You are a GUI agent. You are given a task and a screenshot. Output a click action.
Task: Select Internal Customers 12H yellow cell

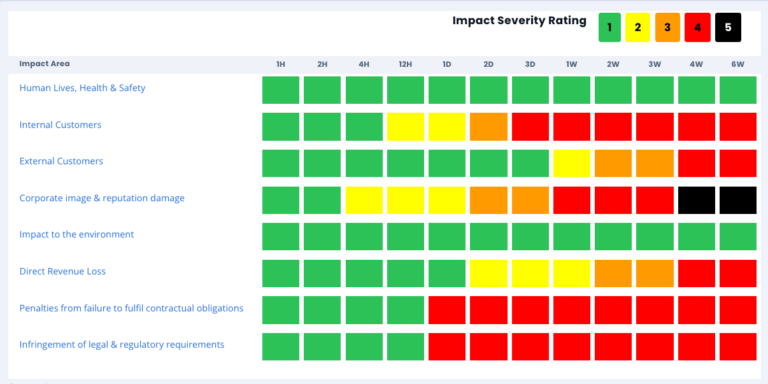(x=406, y=127)
